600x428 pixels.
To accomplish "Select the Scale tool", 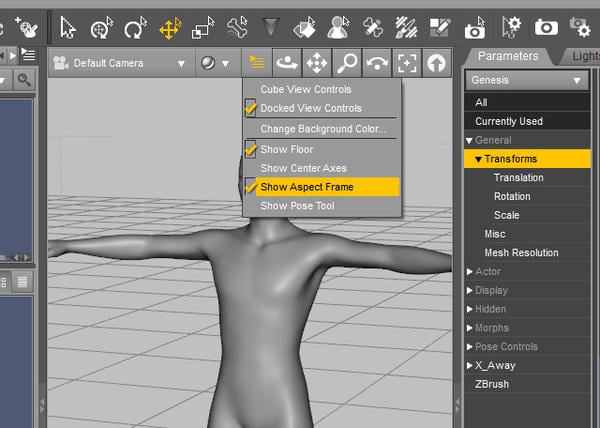I will pyautogui.click(x=203, y=28).
